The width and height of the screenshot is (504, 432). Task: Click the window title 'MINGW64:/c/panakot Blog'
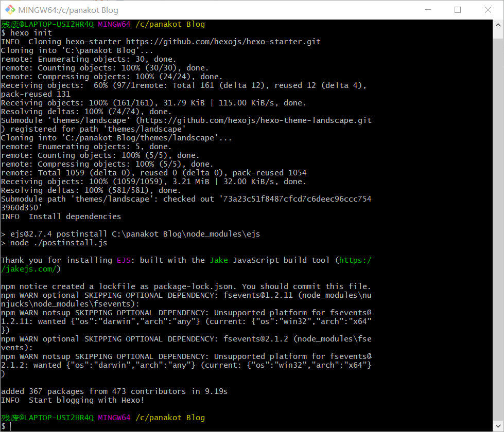pos(68,10)
